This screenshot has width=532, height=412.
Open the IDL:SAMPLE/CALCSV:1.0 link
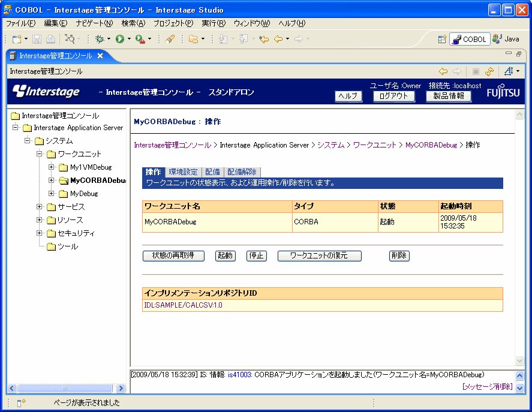(x=183, y=305)
